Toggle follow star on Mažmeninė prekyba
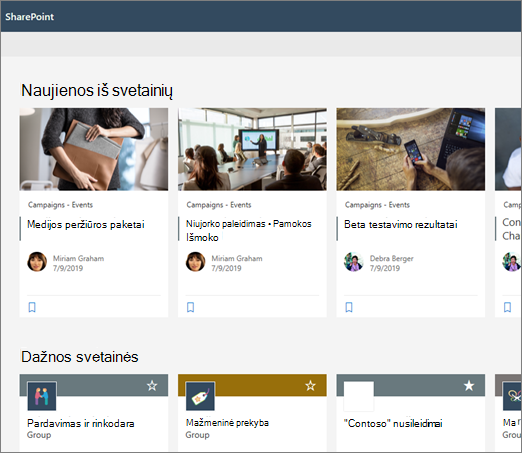The width and height of the screenshot is (522, 453). pyautogui.click(x=310, y=386)
